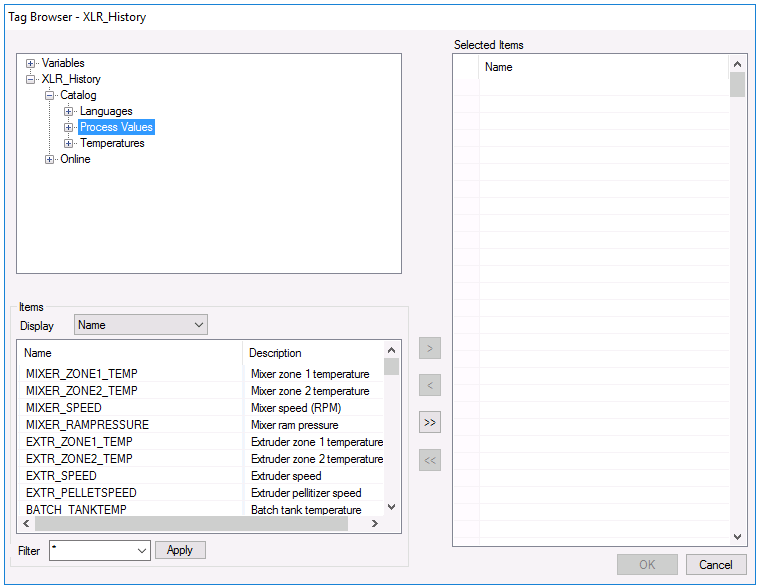The width and height of the screenshot is (758, 588).
Task: Collapse the XLR_History tree node
Action: click(30, 79)
